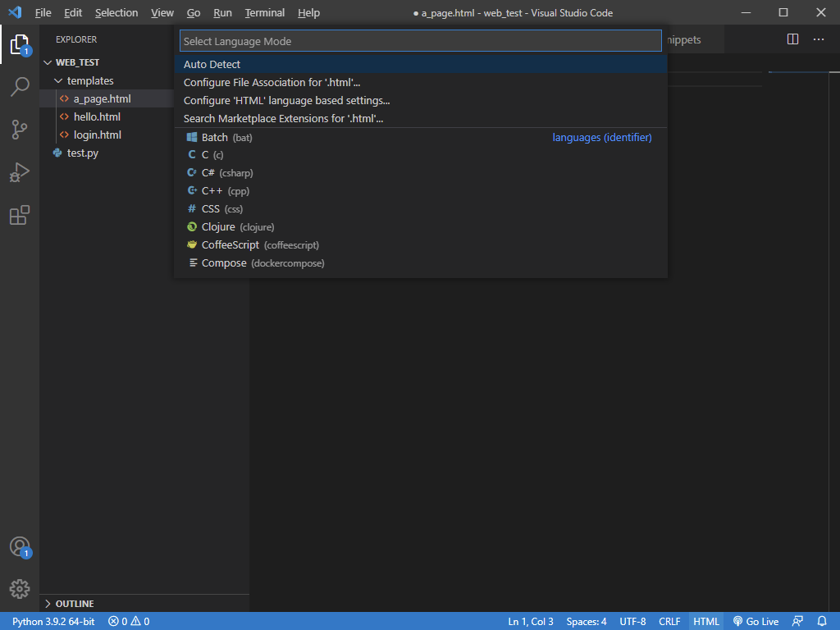
Task: Select C# (csharp) language
Action: coord(421,173)
